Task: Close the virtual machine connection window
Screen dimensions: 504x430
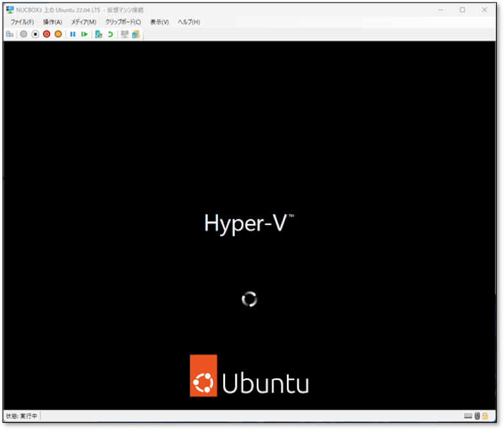Action: tap(484, 10)
